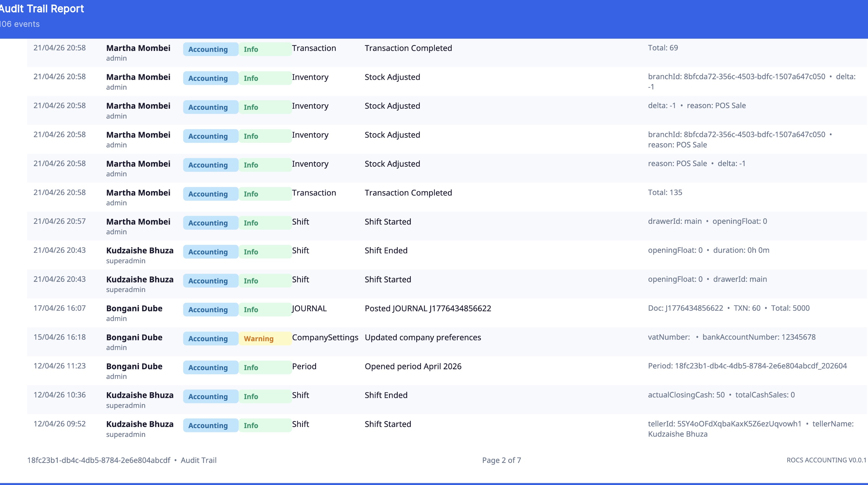Click the Info badge on Shift Ended 12/04 row
Screen dimensions: 868x485
click(251, 396)
